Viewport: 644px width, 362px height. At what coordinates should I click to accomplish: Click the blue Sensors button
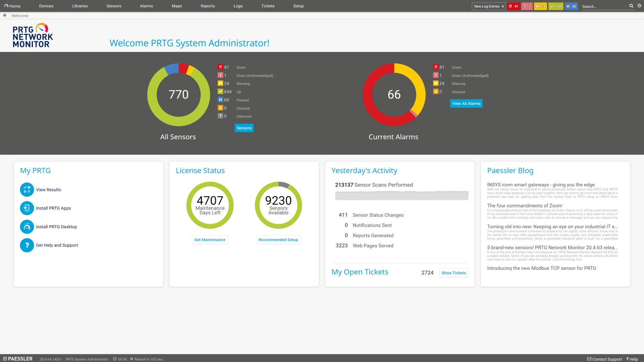click(244, 128)
